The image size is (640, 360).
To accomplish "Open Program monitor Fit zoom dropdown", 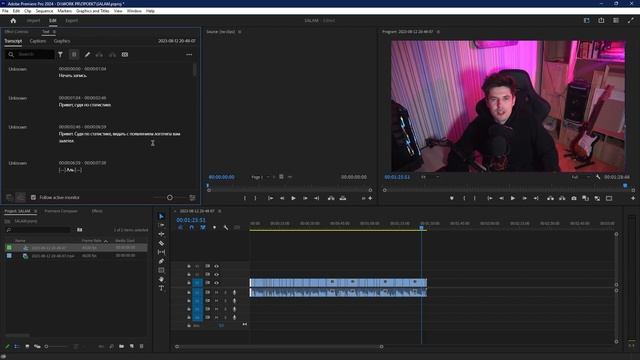I will (430, 177).
